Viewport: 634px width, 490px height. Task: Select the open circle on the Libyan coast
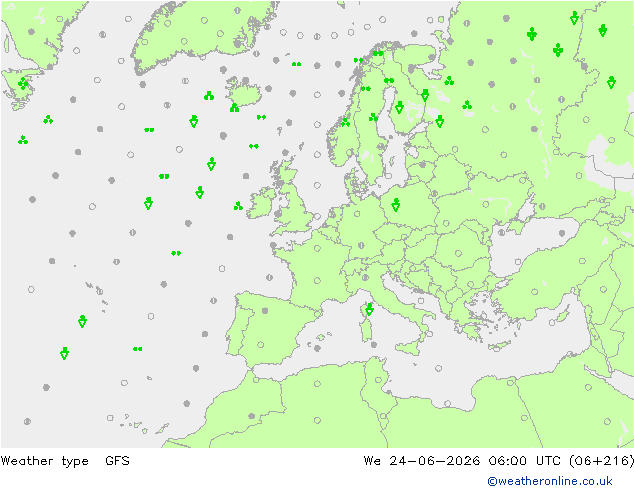(x=447, y=403)
